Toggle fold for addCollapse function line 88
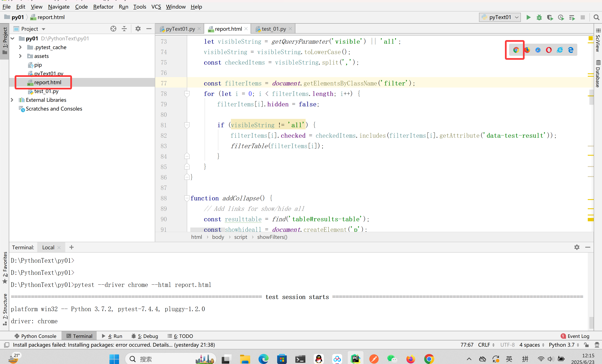This screenshot has width=602, height=364. point(187,198)
